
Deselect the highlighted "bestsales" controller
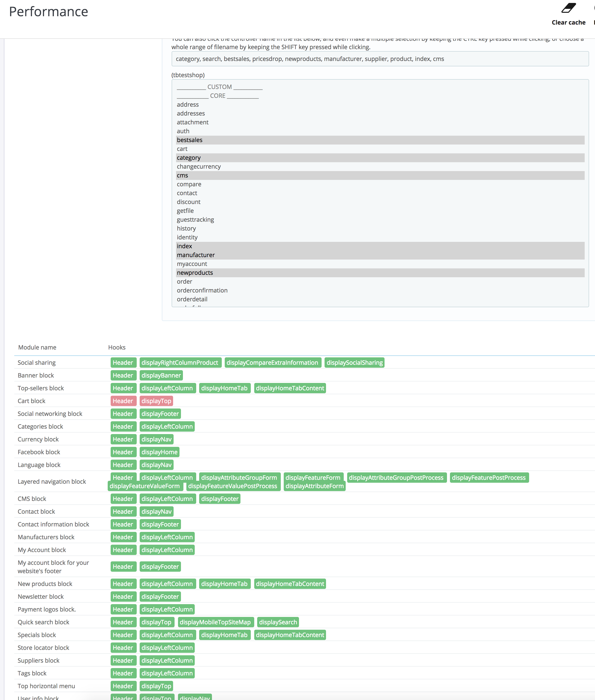[190, 140]
